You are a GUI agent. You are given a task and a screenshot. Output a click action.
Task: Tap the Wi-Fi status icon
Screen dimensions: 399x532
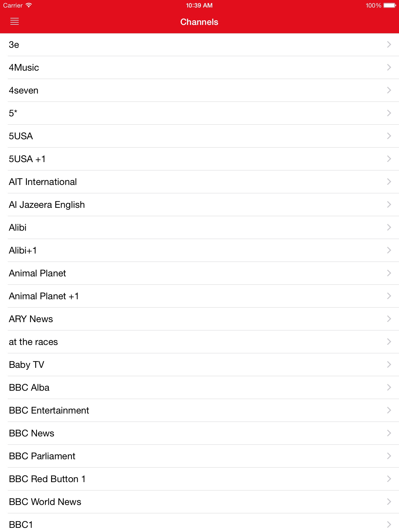(x=29, y=5)
